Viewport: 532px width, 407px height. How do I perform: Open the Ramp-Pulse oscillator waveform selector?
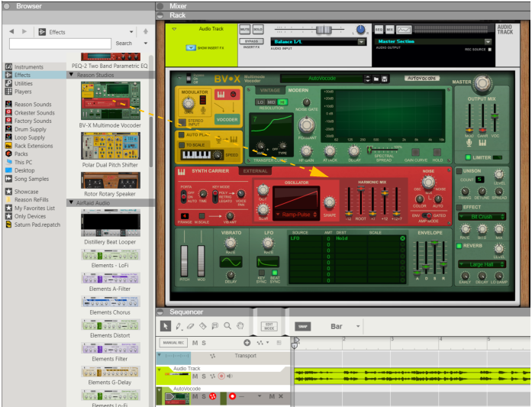296,215
